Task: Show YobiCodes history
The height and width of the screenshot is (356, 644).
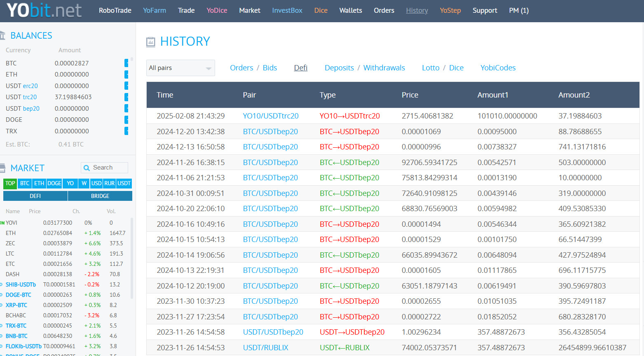Action: tap(498, 68)
